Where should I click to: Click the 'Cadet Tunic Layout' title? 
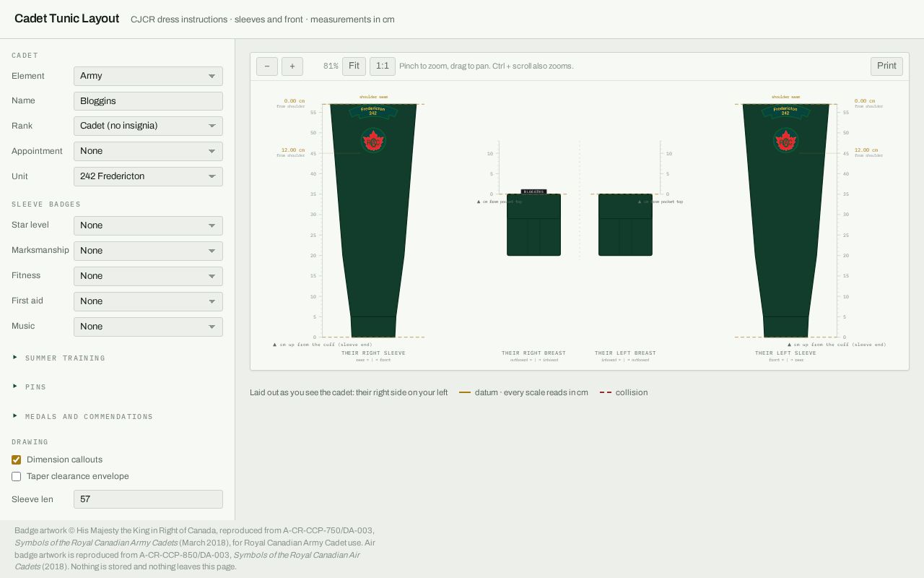pos(66,19)
